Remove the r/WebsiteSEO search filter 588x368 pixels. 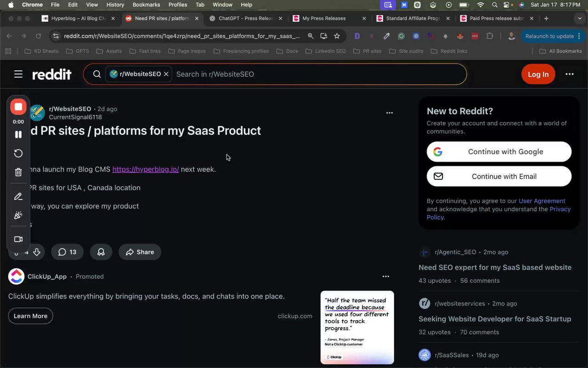coord(166,74)
